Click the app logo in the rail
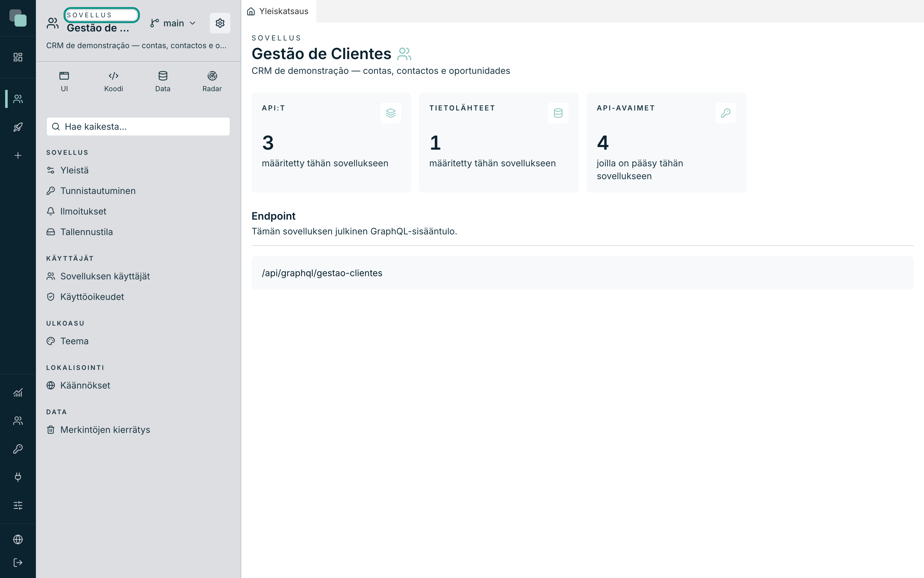The height and width of the screenshot is (578, 924). point(18,18)
